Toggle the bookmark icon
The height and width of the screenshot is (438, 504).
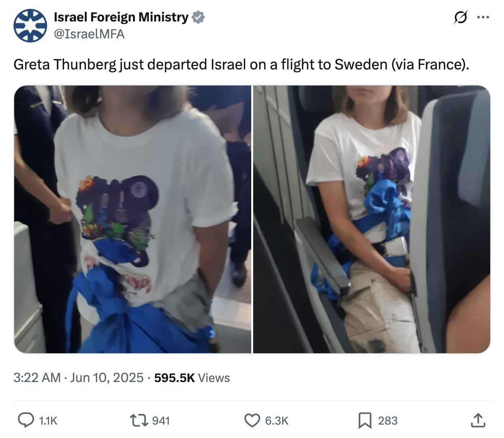[x=365, y=420]
